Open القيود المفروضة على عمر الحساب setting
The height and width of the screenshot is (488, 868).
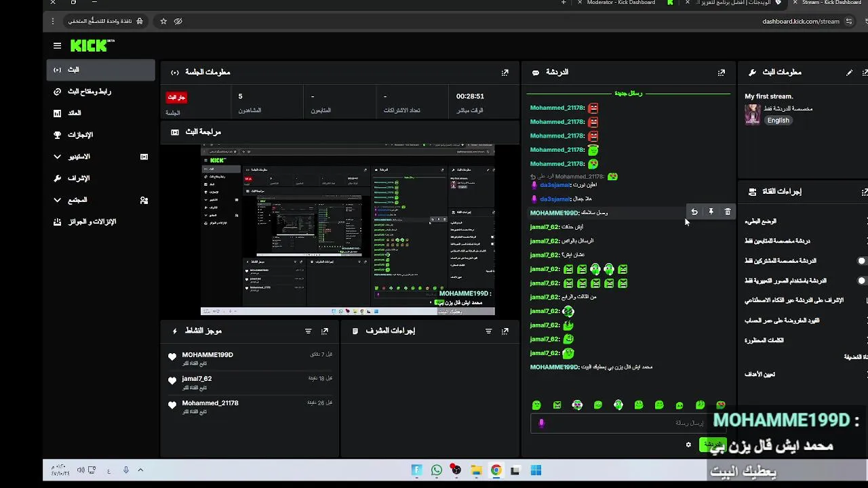pyautogui.click(x=782, y=321)
